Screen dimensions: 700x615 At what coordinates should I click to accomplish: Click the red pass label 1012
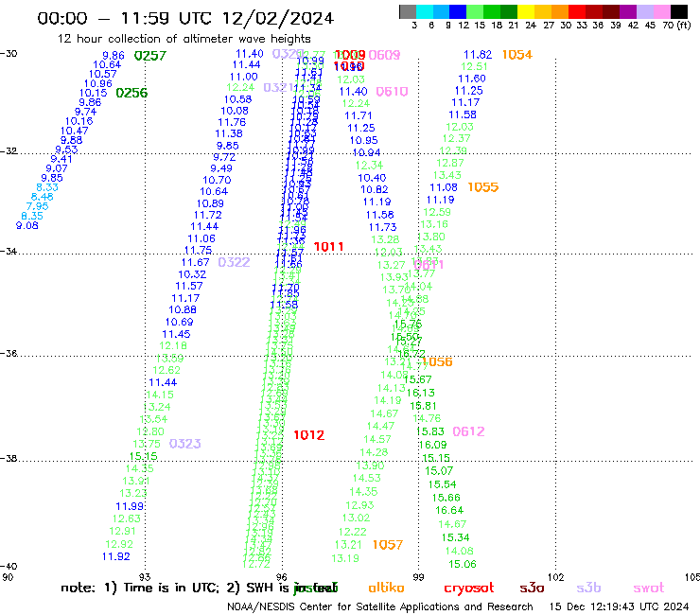tap(309, 435)
